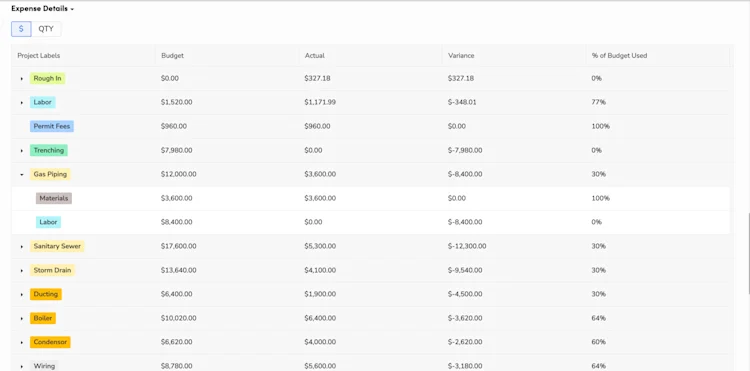Expand the Condensor row arrow

tap(22, 342)
